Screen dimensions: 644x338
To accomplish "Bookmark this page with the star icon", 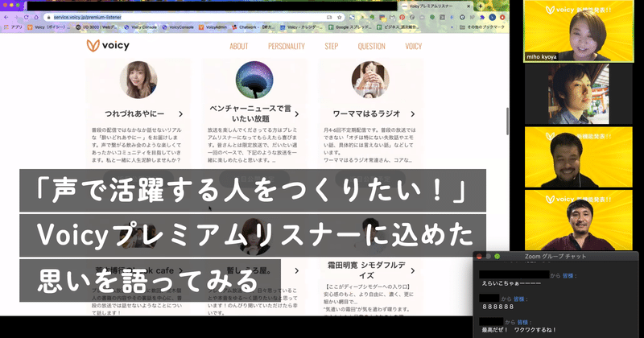I will point(339,17).
